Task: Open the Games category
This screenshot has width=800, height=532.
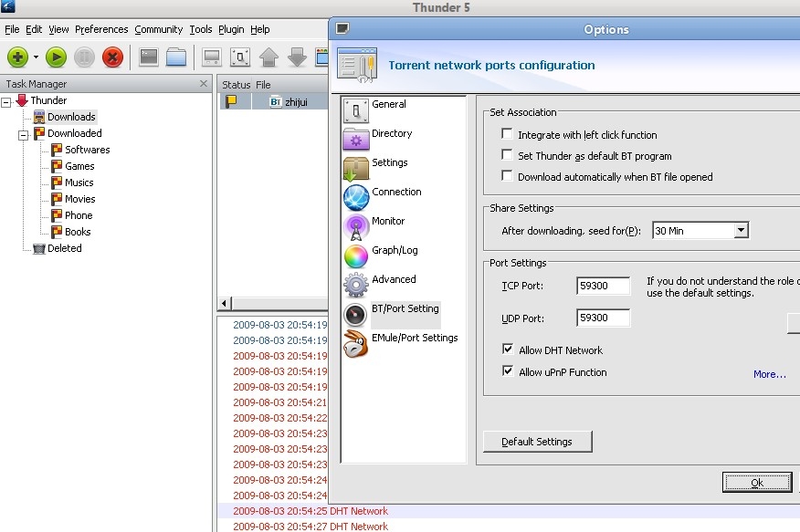Action: [79, 166]
